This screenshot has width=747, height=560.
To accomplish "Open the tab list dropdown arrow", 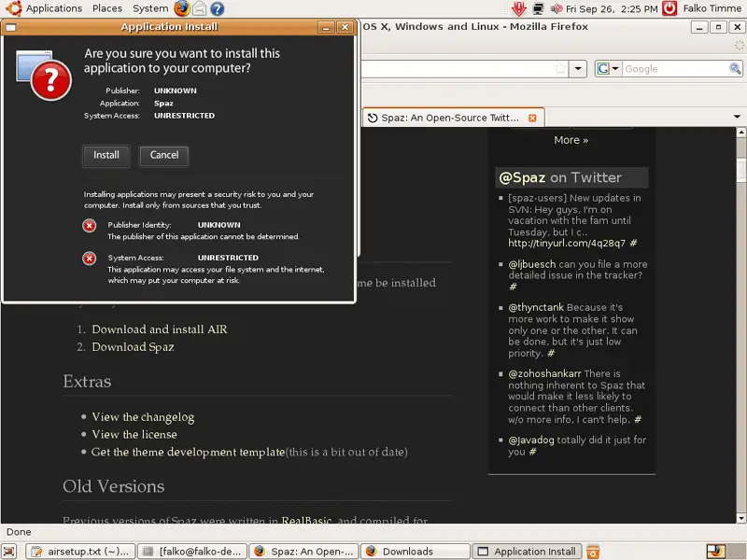I will coord(737,117).
